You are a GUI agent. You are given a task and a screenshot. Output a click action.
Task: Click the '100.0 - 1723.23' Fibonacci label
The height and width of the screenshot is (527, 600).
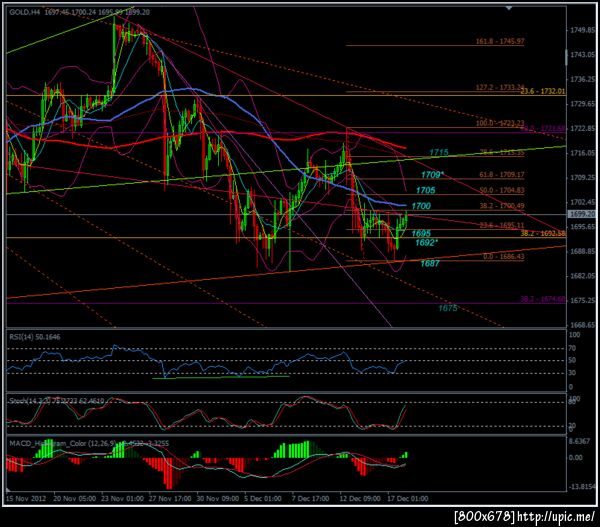(500, 123)
